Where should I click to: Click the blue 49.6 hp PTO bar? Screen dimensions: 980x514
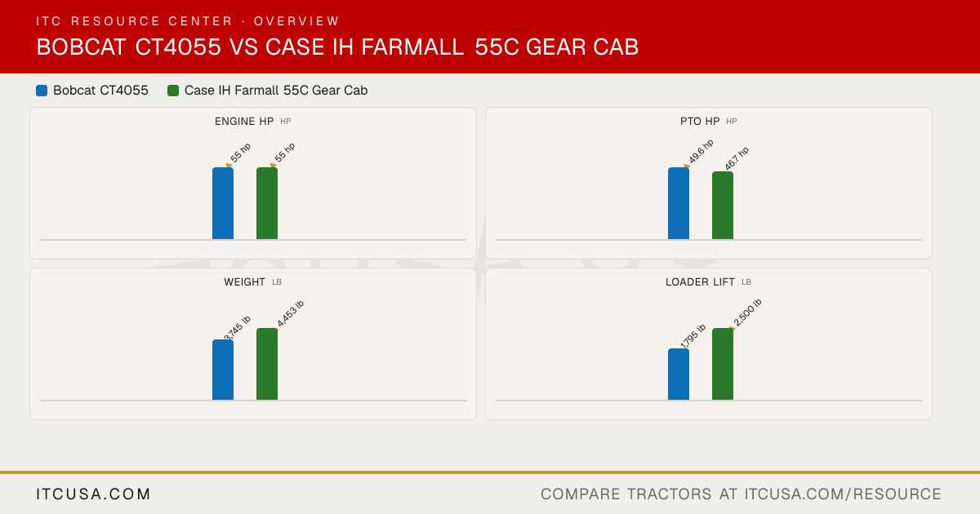click(679, 203)
